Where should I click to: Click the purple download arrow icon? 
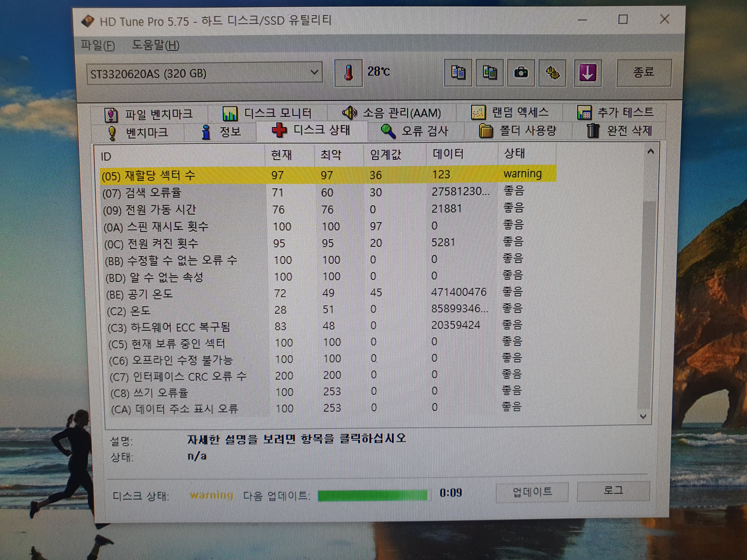pos(588,73)
